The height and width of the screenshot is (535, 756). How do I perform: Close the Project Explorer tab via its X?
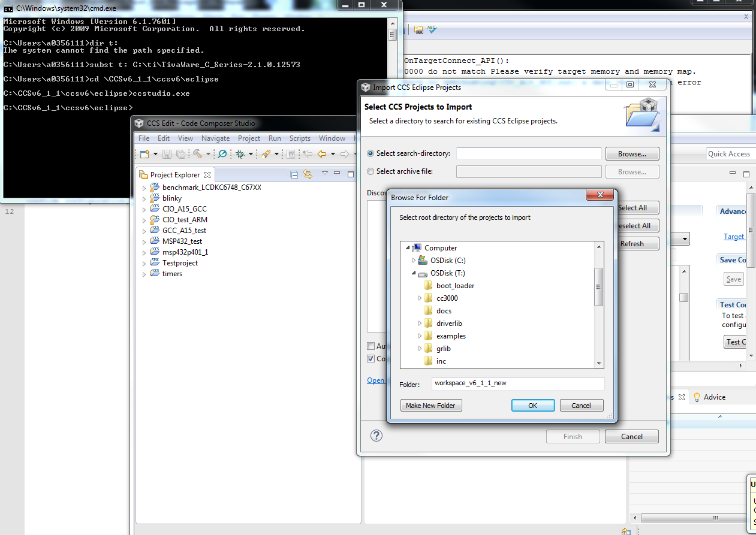coord(207,175)
